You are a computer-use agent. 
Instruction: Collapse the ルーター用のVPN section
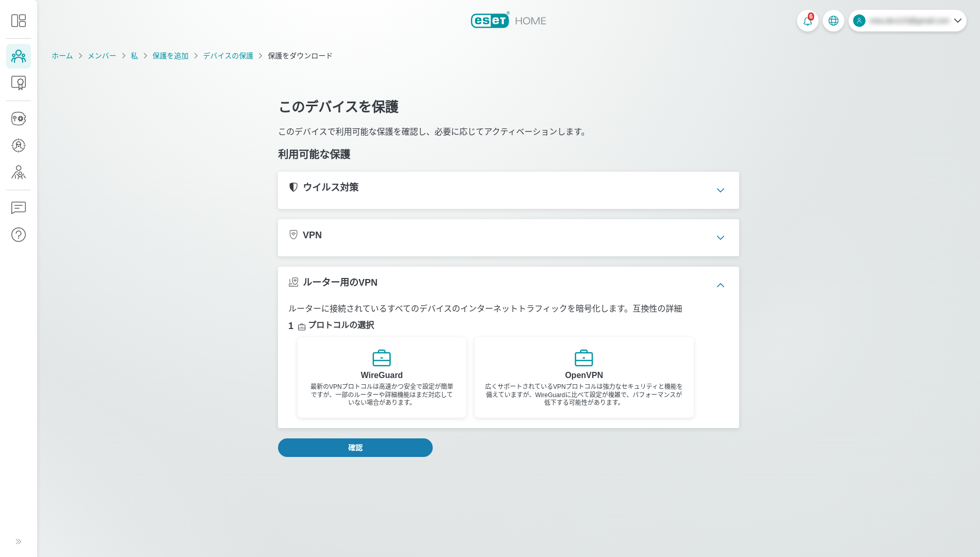pos(721,285)
